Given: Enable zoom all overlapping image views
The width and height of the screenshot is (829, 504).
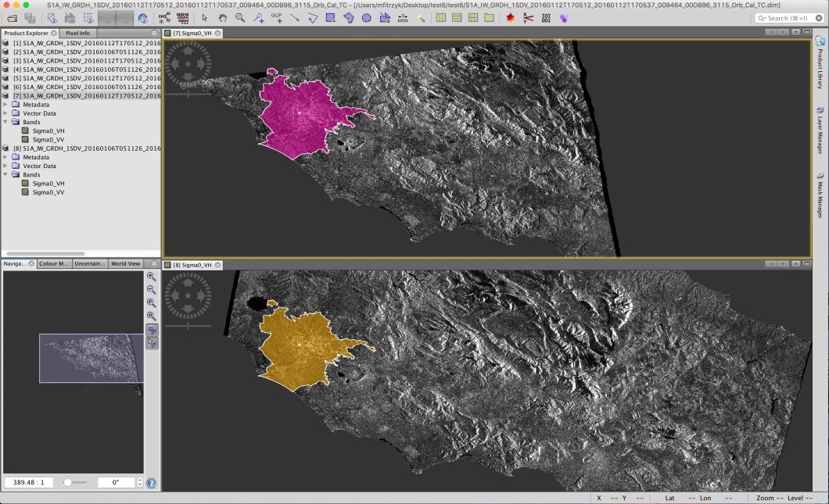Looking at the screenshot, I should coord(152,316).
